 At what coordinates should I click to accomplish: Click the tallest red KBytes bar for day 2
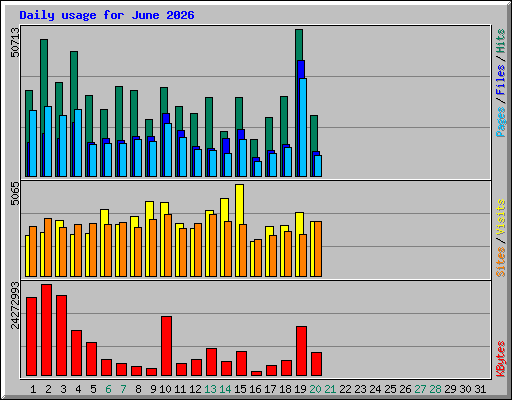click(46, 330)
